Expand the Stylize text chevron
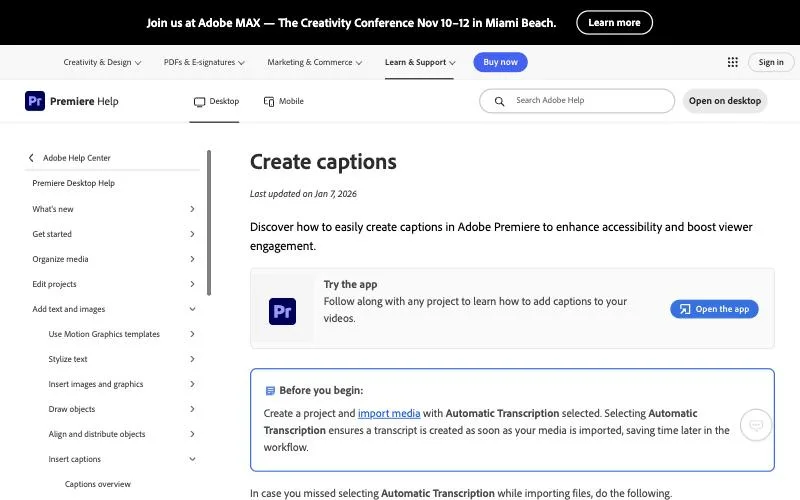This screenshot has width=800, height=500. [192, 359]
